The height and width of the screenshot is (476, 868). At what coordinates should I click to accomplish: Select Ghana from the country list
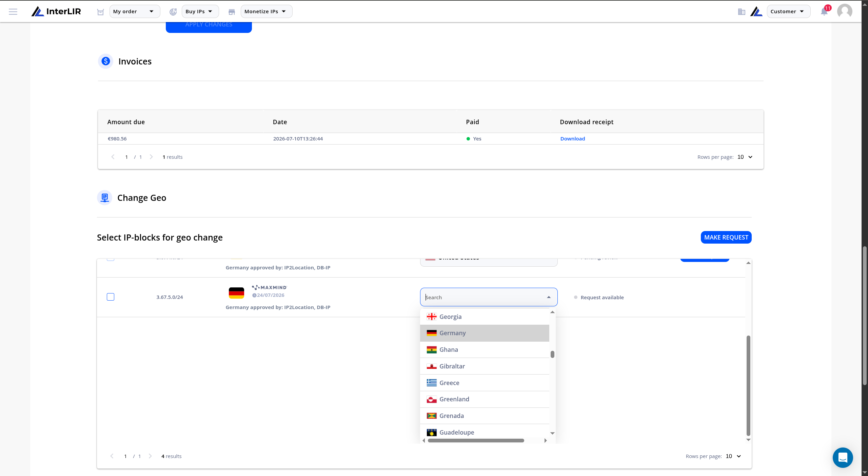coord(485,349)
